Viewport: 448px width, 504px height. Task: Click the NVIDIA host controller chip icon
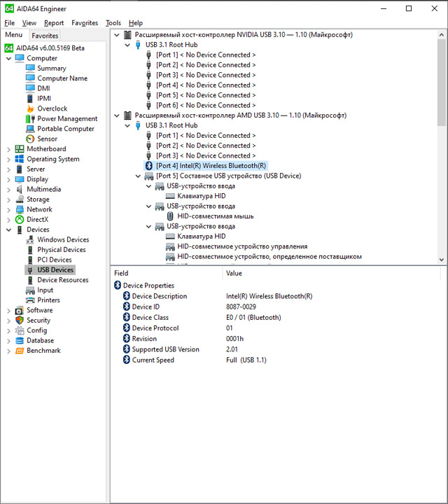click(x=127, y=35)
